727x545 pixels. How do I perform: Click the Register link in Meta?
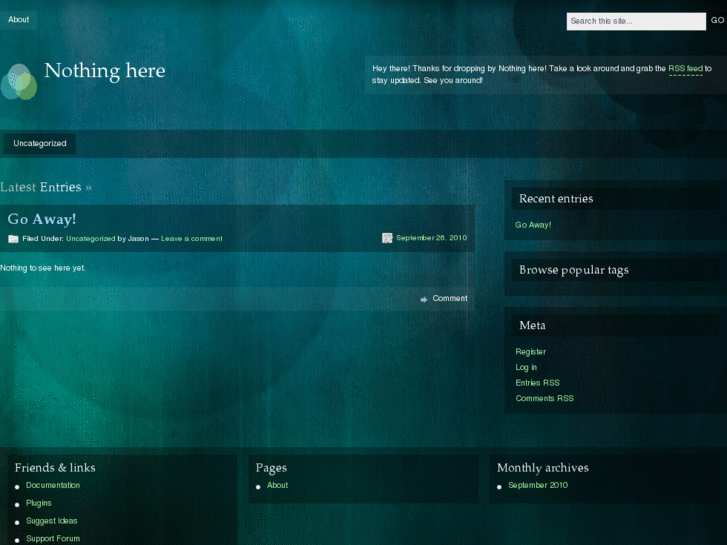click(530, 352)
